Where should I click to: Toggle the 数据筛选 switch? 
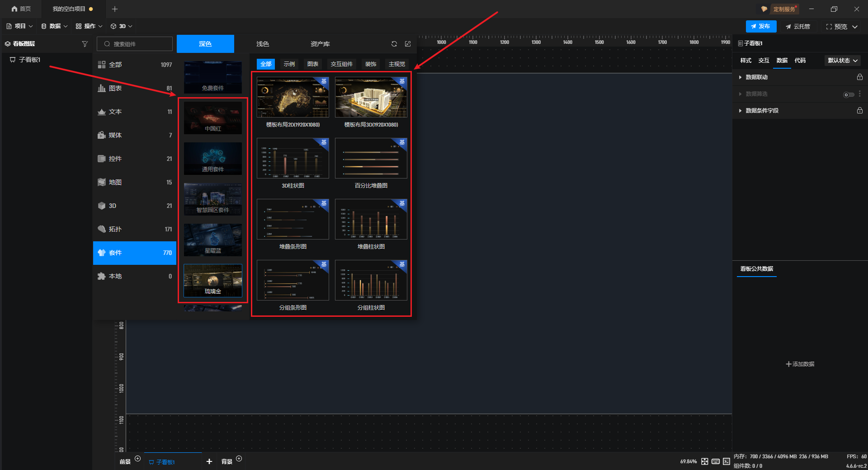click(x=849, y=94)
